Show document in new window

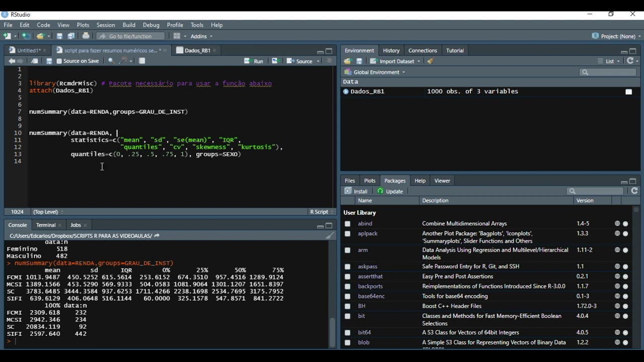[34, 61]
